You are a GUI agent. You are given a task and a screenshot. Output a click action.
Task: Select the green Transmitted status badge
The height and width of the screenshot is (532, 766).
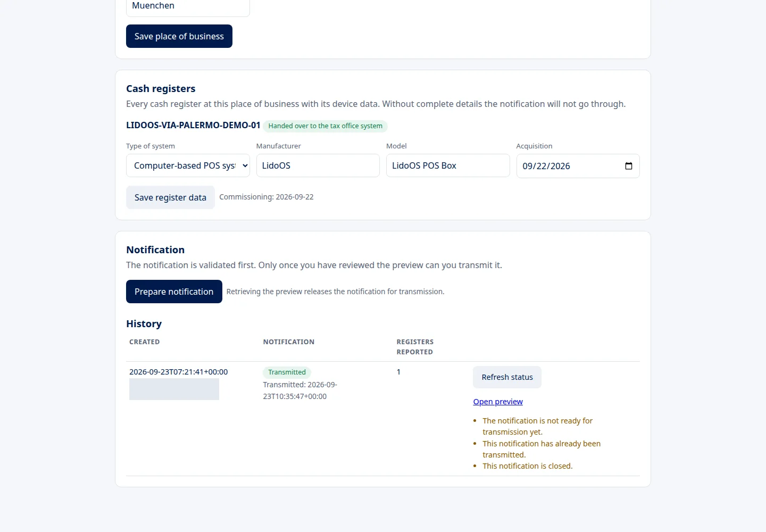287,372
